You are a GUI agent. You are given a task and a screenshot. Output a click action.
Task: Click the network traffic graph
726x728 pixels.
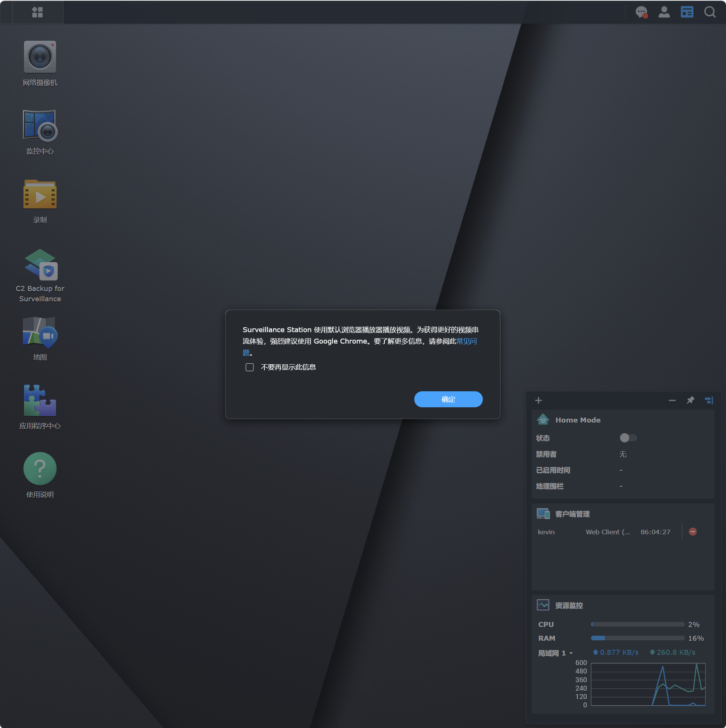coord(648,684)
